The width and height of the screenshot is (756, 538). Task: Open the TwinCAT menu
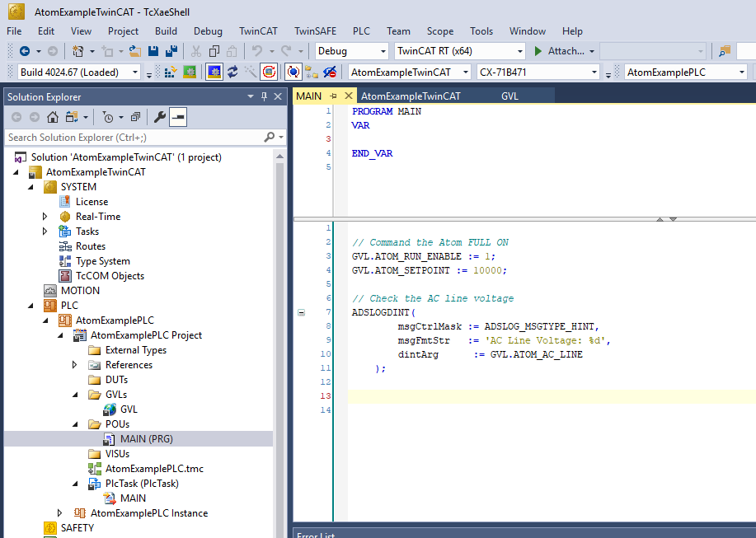click(258, 31)
